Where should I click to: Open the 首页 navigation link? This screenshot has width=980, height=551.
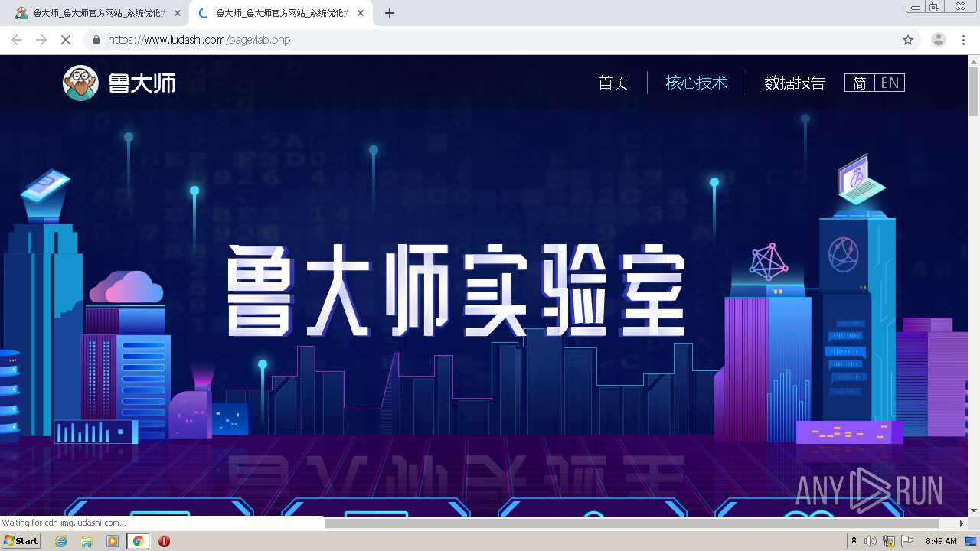tap(613, 83)
